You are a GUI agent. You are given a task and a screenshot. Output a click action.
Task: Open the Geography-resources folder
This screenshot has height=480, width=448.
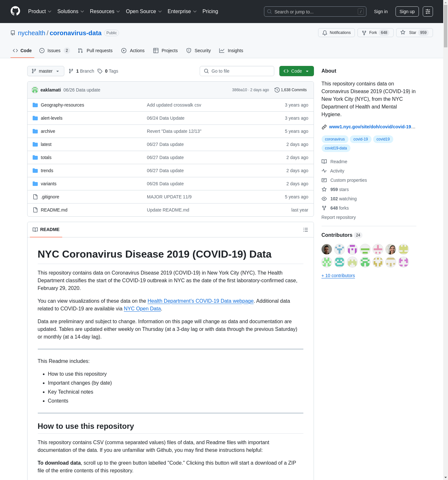tap(62, 105)
